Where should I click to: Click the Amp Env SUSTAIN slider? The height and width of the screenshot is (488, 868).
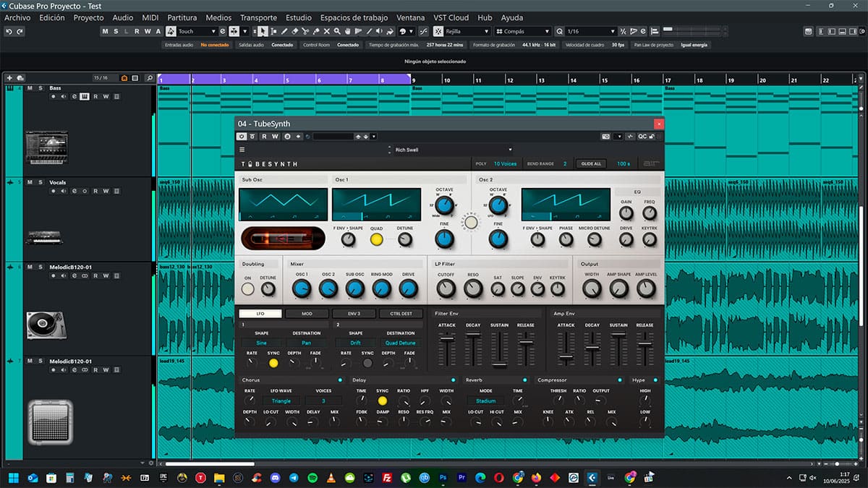coord(618,348)
